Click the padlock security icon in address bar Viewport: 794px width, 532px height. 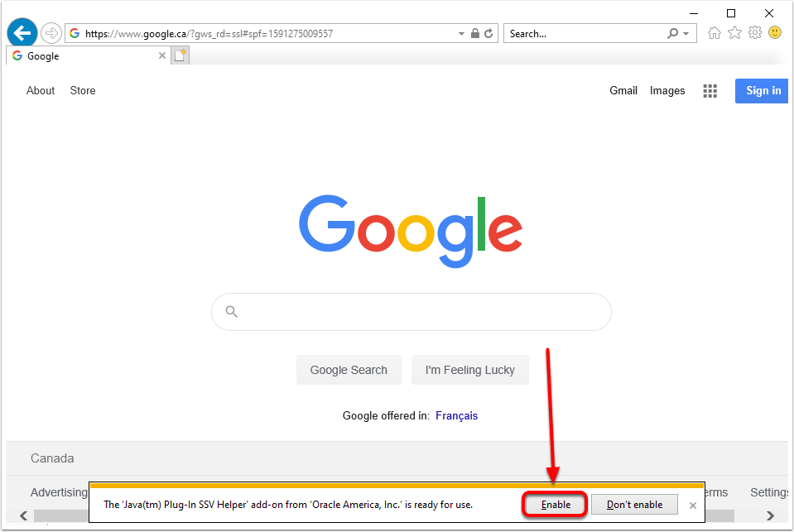coord(475,33)
